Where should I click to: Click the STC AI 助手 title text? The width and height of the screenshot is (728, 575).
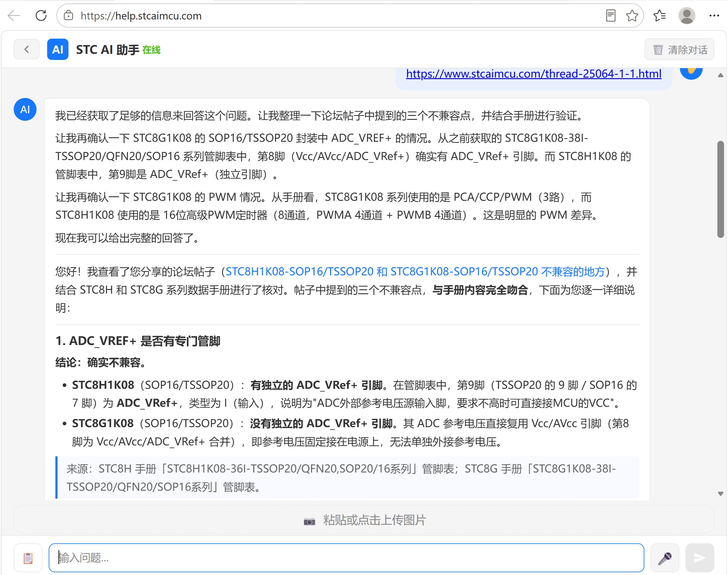point(107,50)
